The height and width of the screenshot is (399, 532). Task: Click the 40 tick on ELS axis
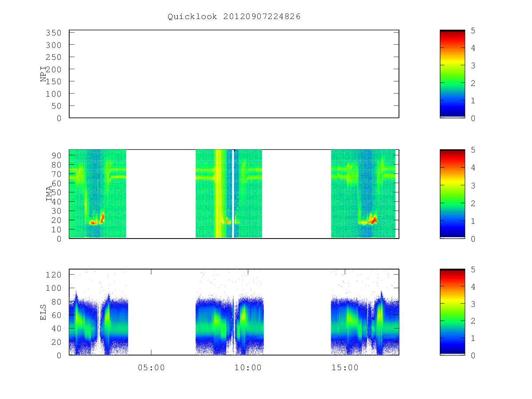pyautogui.click(x=55, y=329)
